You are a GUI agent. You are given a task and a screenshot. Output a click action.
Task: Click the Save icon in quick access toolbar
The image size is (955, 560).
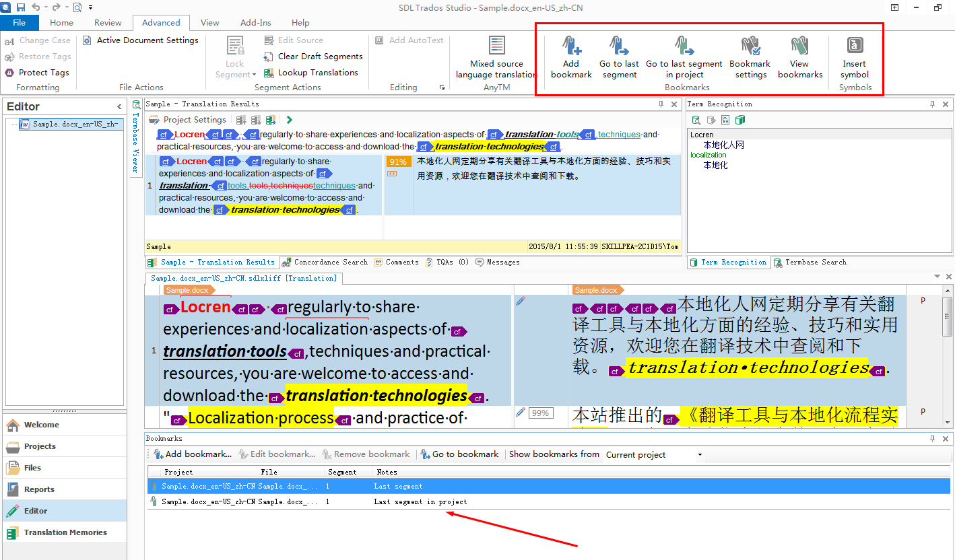pyautogui.click(x=21, y=7)
